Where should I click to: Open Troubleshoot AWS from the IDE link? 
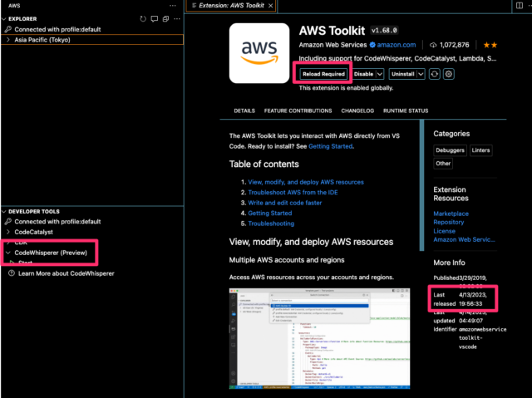tap(293, 192)
